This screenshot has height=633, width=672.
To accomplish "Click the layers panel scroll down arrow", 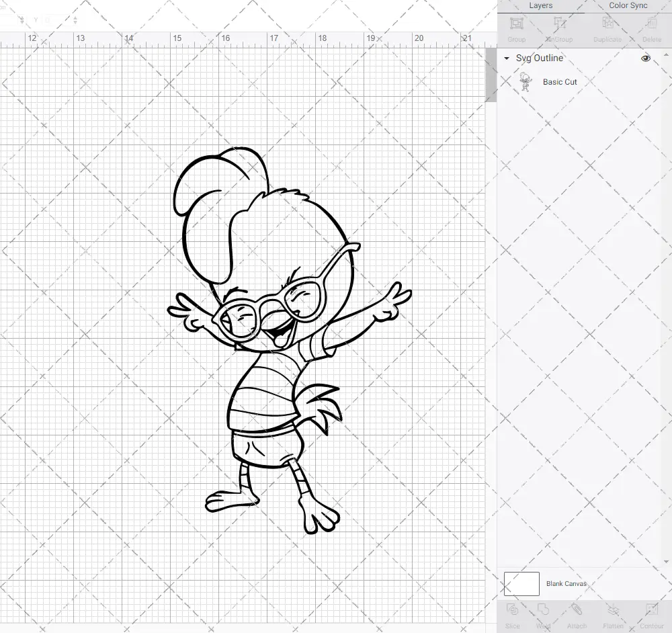I will (665, 561).
